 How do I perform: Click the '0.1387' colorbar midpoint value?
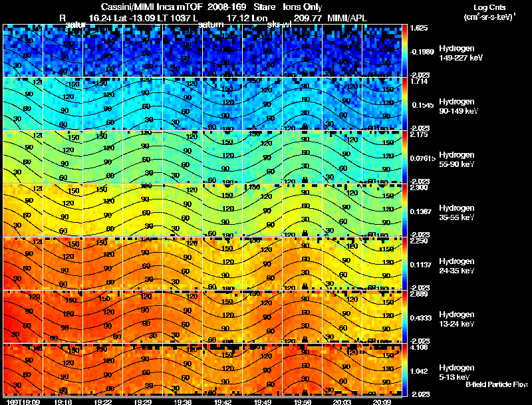(422, 211)
